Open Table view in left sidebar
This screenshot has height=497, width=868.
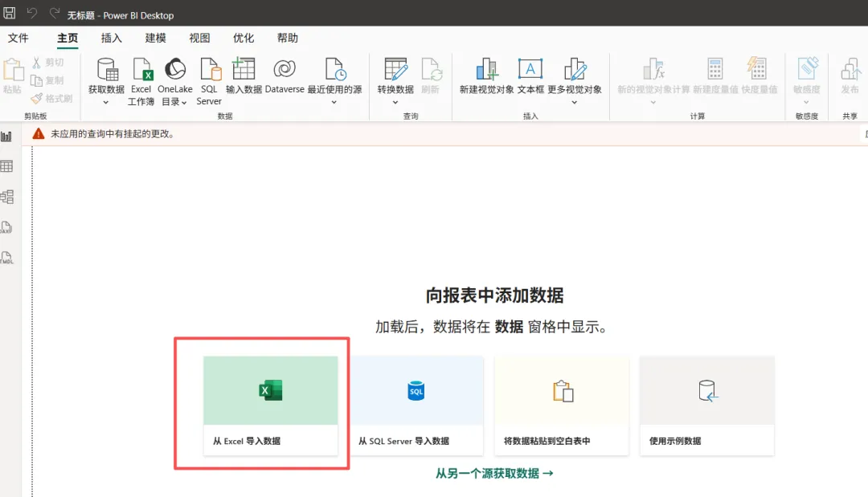point(6,166)
